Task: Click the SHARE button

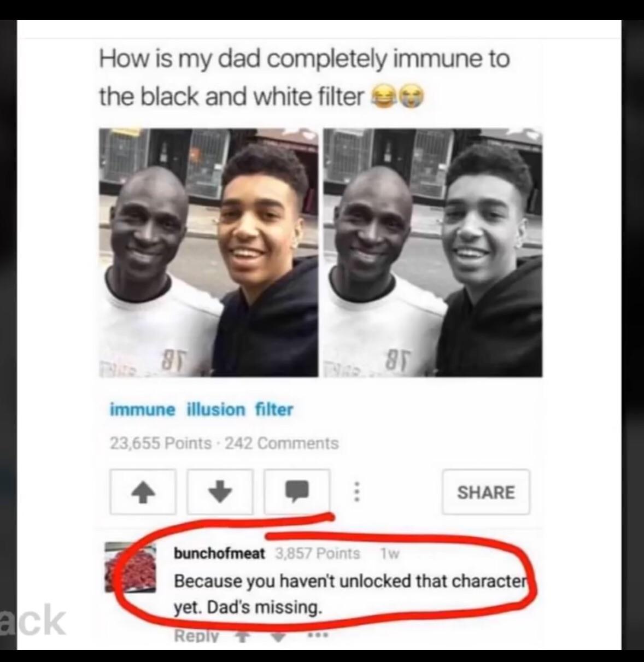Action: coord(486,492)
